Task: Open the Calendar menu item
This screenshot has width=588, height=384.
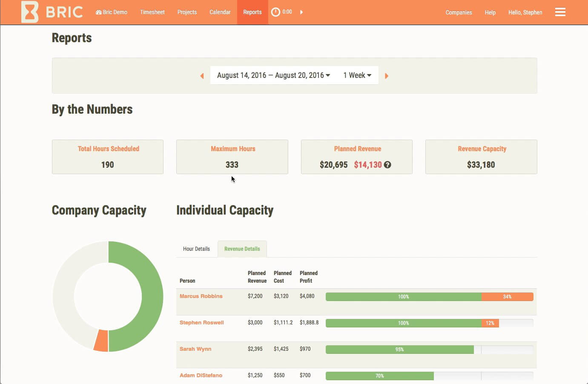Action: tap(220, 12)
